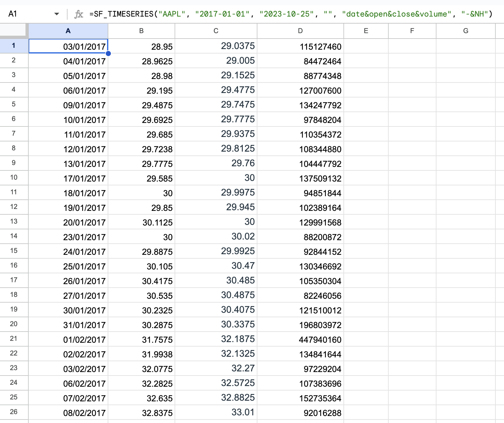The width and height of the screenshot is (504, 423).
Task: Click the select-all corner box
Action: pos(14,31)
